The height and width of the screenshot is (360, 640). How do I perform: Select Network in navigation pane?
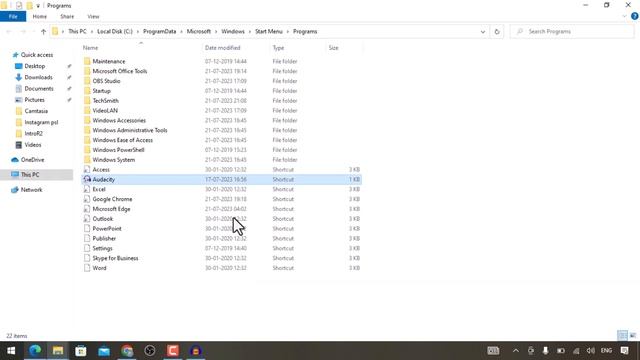(31, 190)
